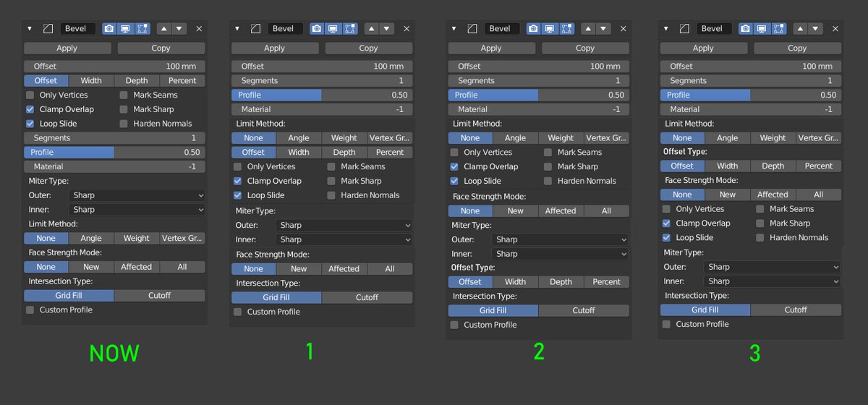The width and height of the screenshot is (868, 405).
Task: Click Profile slider in panel 1
Action: coord(322,95)
